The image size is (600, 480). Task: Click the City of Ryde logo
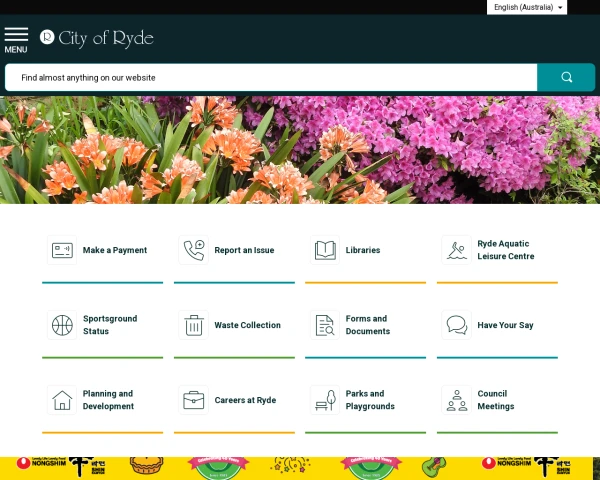click(97, 38)
